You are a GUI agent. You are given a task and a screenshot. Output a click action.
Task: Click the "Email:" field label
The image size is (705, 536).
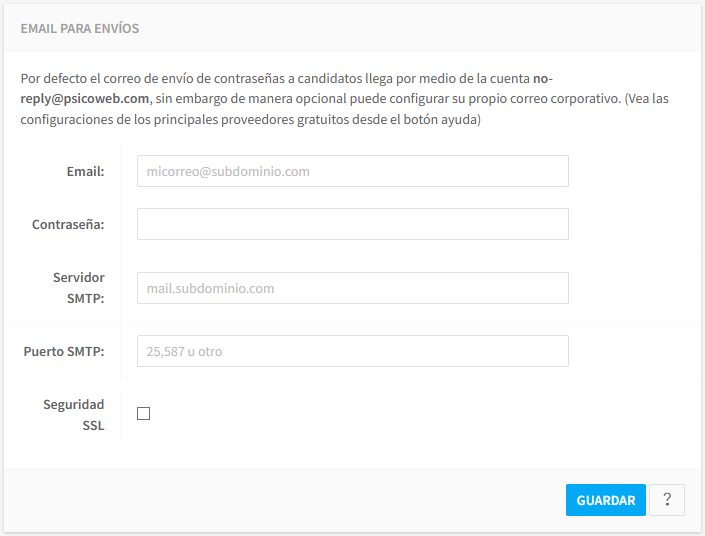pyautogui.click(x=85, y=171)
